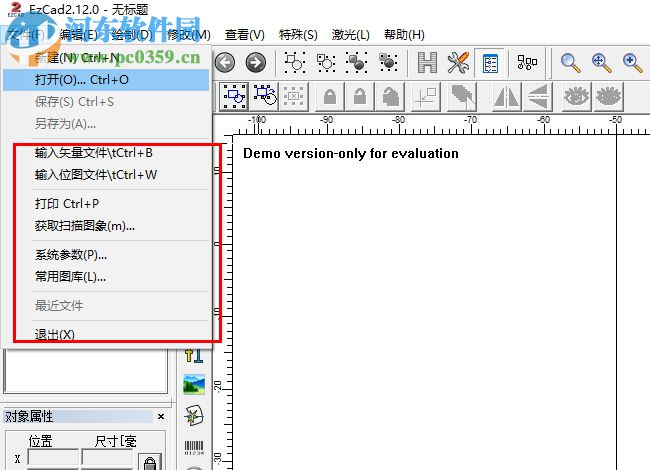
Task: Click the redo forward arrow icon
Action: [256, 63]
